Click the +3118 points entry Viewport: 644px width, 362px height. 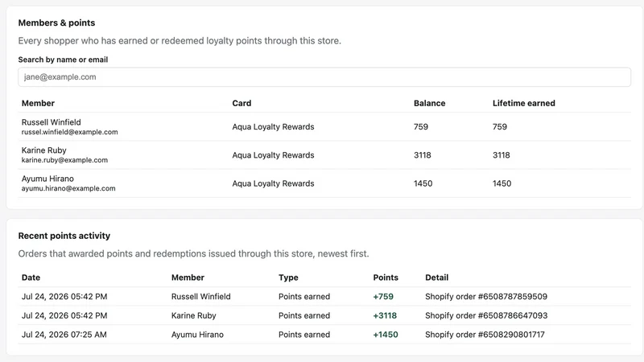click(x=385, y=315)
